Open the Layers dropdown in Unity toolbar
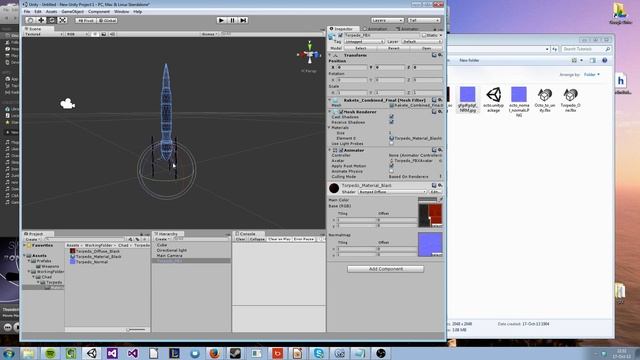Screen dimensions: 640x360 click(x=387, y=20)
